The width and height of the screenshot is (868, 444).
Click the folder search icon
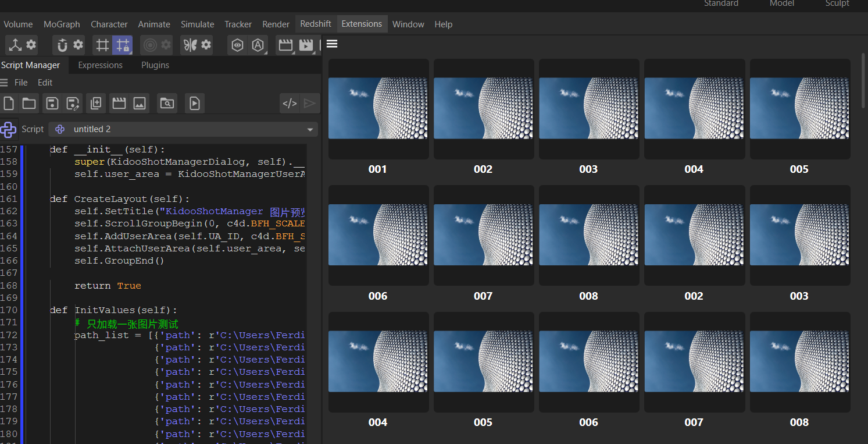point(167,104)
